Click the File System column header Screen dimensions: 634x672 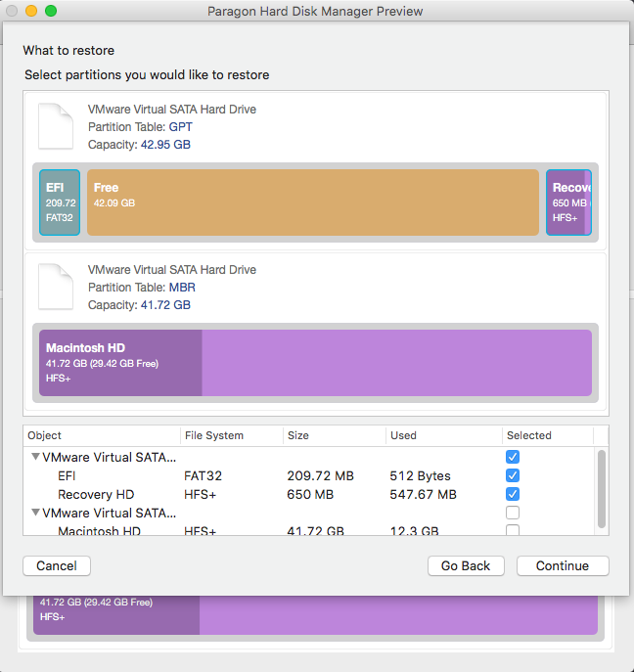(x=232, y=435)
